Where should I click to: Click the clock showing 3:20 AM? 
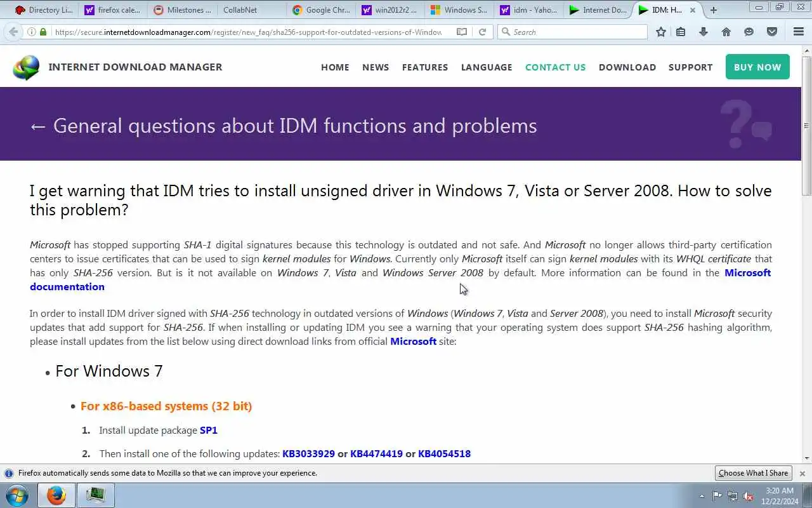pyautogui.click(x=780, y=496)
